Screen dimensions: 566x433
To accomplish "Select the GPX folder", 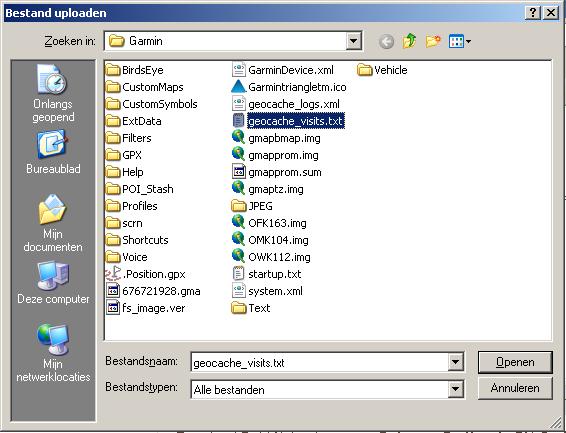I will pyautogui.click(x=124, y=155).
